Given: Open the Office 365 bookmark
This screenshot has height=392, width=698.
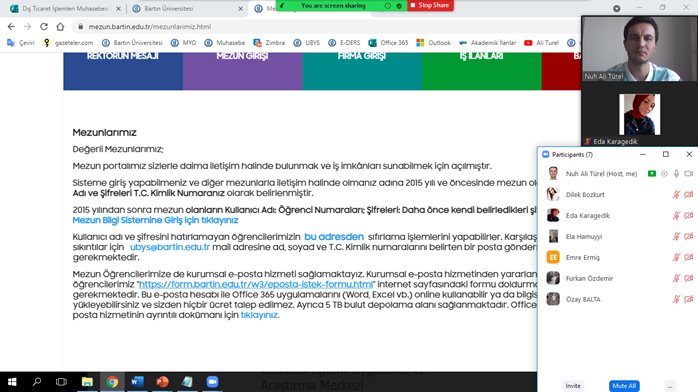Looking at the screenshot, I should 388,43.
